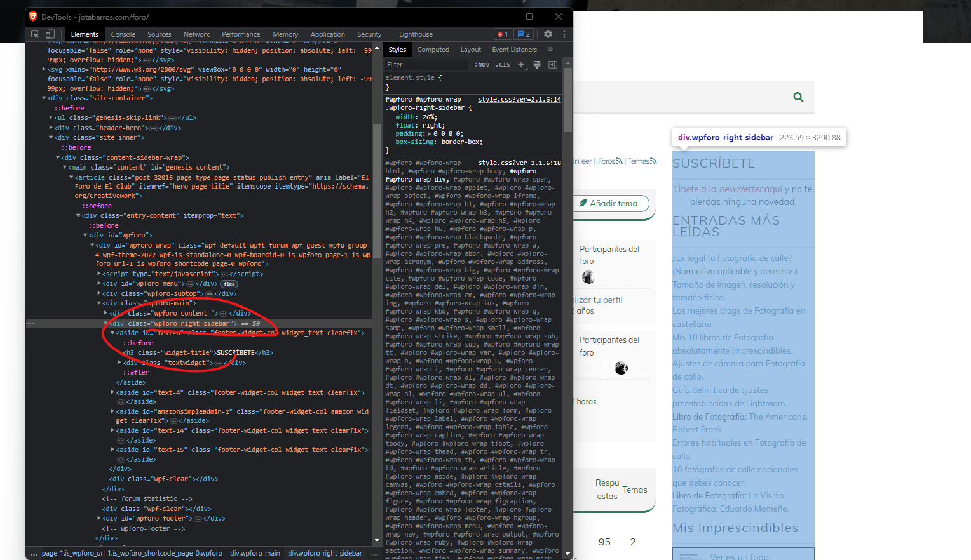Select the forum statistic comment row
Image resolution: width=971 pixels, height=560 pixels.
(147, 499)
